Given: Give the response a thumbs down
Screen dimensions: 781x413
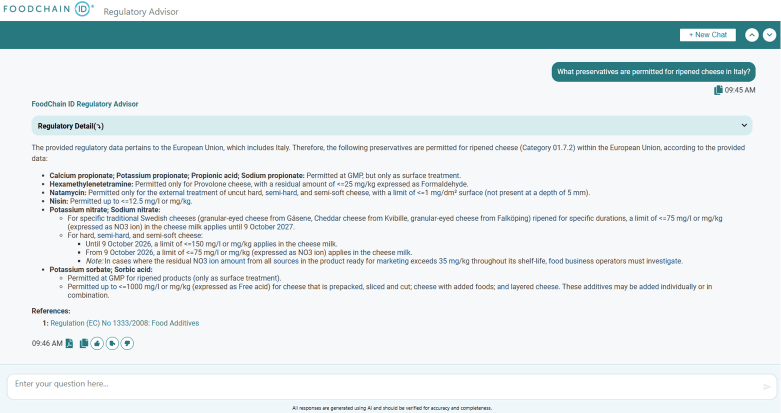Looking at the screenshot, I should point(127,343).
